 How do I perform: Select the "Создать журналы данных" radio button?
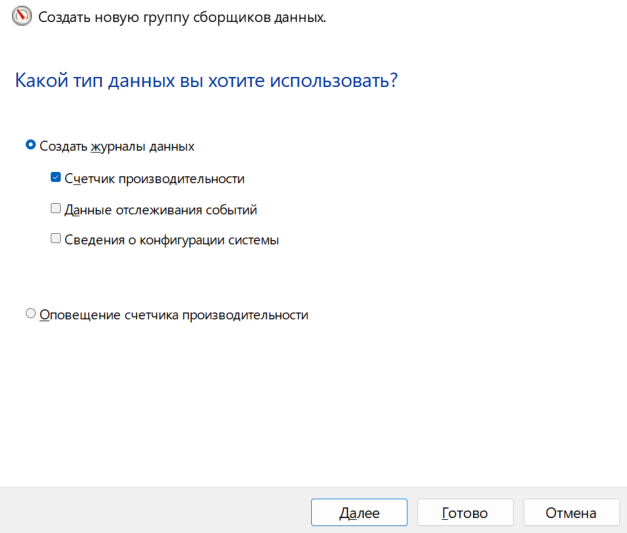30,145
